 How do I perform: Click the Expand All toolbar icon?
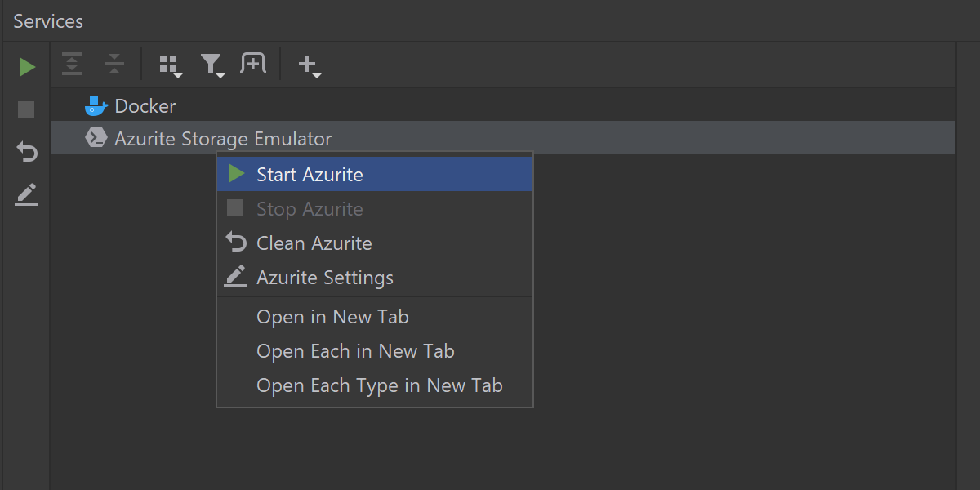coord(72,64)
